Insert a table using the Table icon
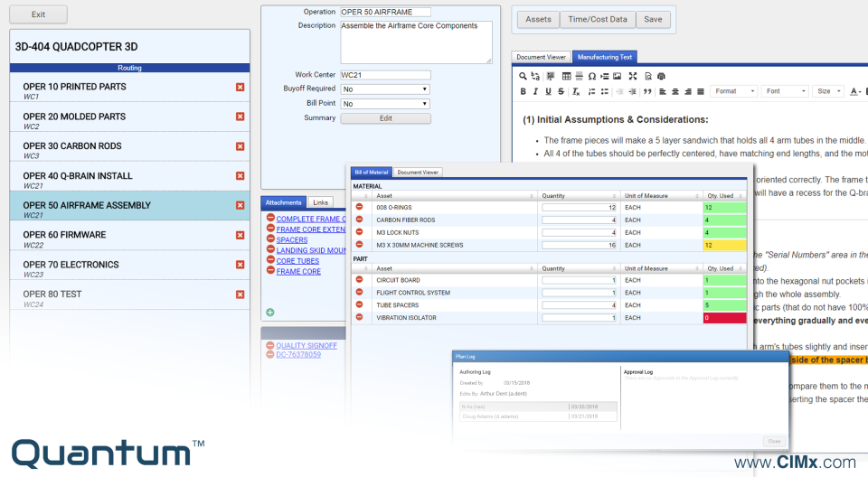This screenshot has width=868, height=477. coord(566,77)
